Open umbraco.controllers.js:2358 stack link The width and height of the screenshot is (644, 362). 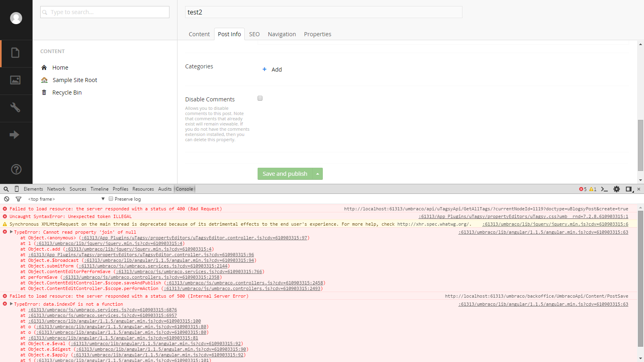[141, 277]
